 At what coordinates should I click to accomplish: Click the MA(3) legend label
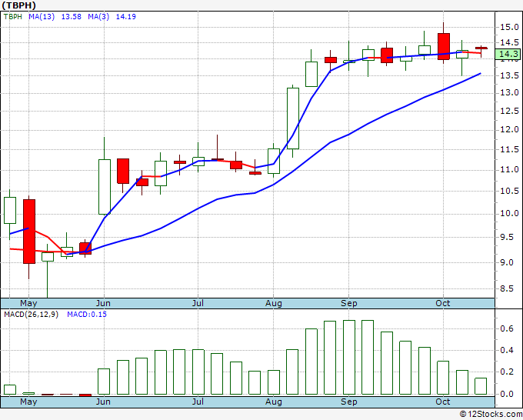tap(98, 17)
